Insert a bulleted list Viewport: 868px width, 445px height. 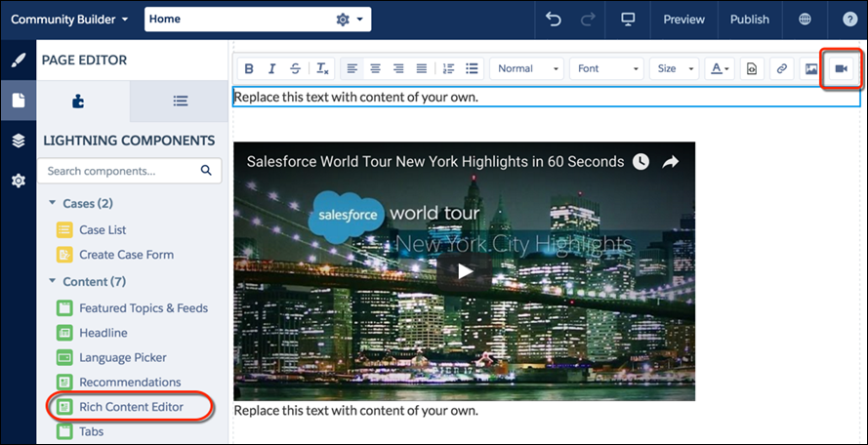(473, 69)
